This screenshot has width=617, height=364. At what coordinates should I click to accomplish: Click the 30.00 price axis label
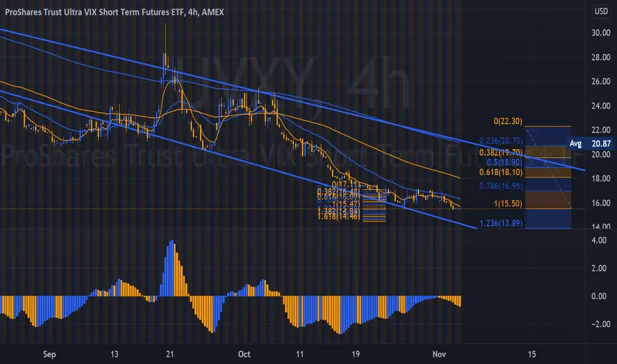[x=601, y=33]
